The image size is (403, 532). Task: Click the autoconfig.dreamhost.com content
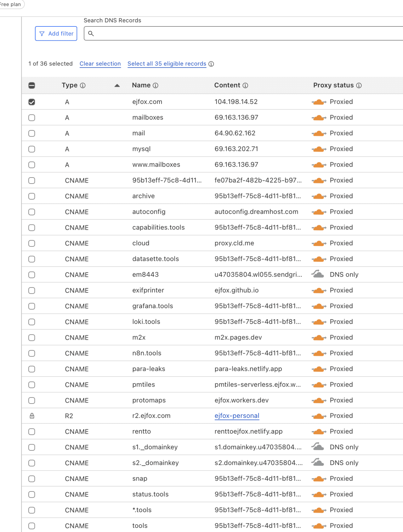(257, 212)
